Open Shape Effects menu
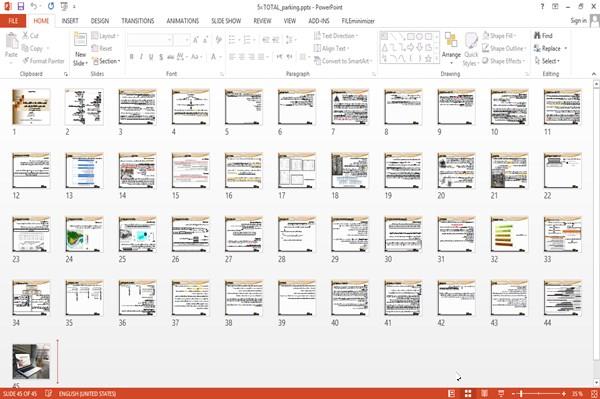600x399 pixels. pos(504,61)
